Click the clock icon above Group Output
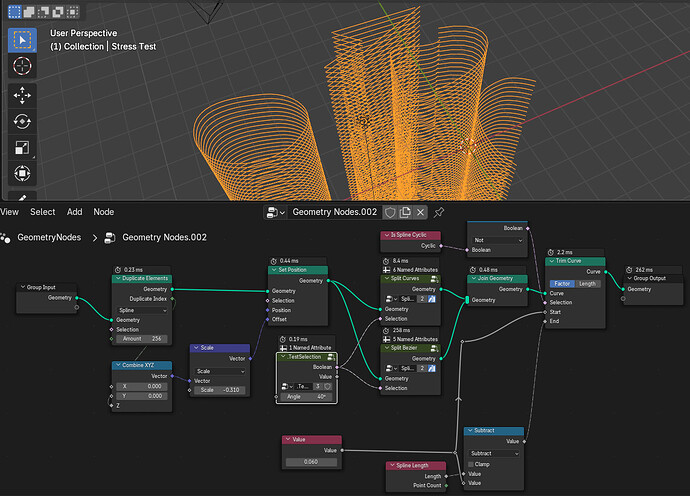Screen dimensions: 690x496 click(629, 270)
